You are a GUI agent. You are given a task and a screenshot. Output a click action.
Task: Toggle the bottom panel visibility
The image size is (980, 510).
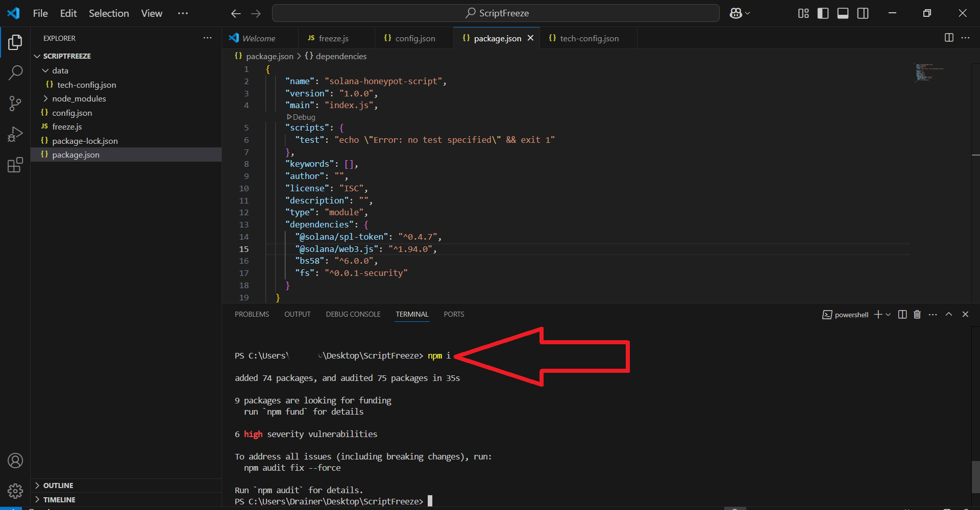[x=843, y=13]
